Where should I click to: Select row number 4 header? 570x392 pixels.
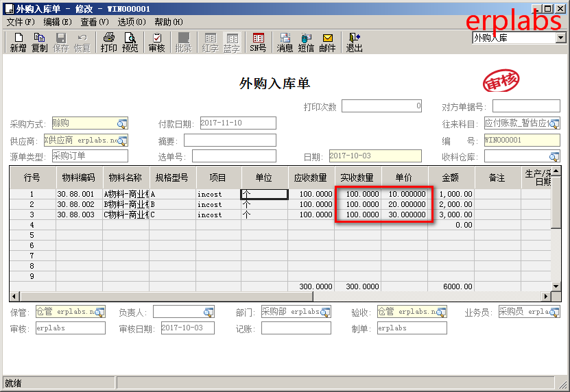(x=33, y=225)
